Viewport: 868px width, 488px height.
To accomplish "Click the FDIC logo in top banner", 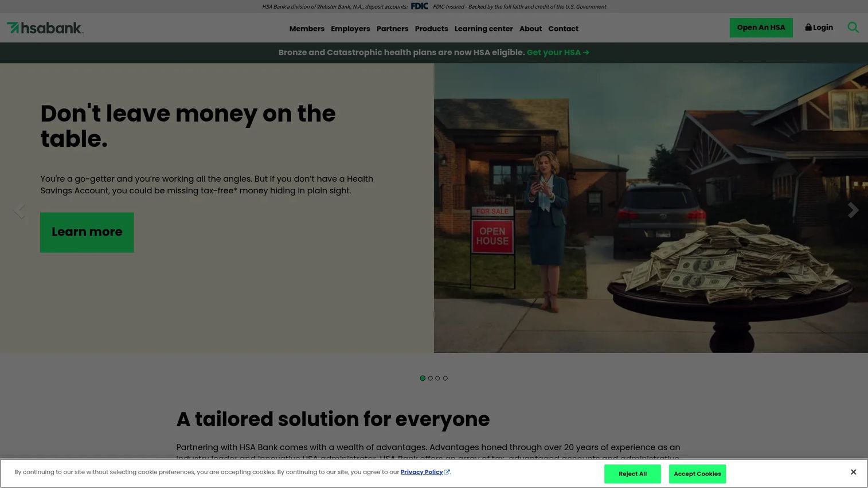I will (420, 6).
